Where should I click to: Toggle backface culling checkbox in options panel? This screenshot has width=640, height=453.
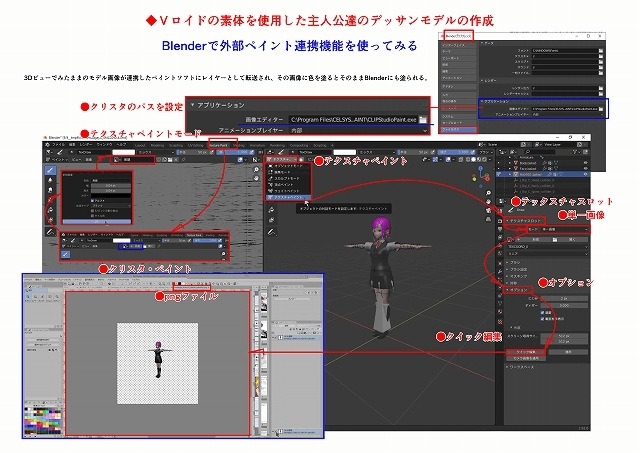coord(542,319)
